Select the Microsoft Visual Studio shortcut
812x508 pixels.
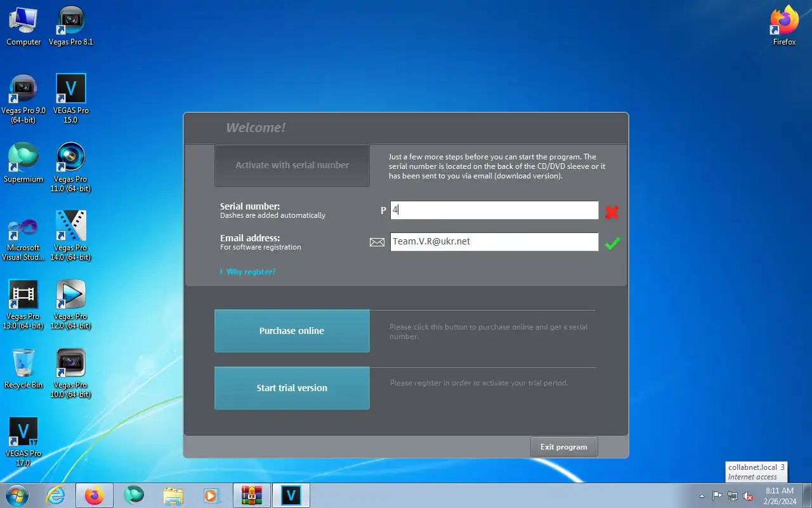click(23, 236)
